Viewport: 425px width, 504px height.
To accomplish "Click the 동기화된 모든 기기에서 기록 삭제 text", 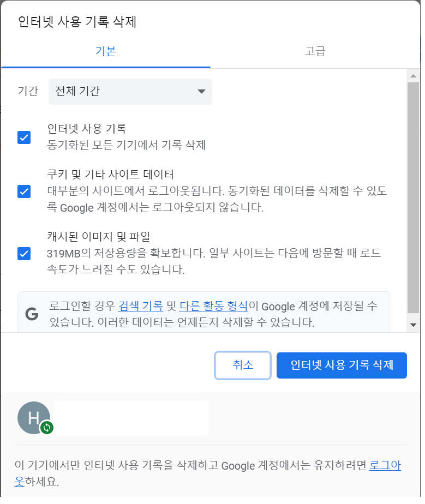I will pos(127,145).
